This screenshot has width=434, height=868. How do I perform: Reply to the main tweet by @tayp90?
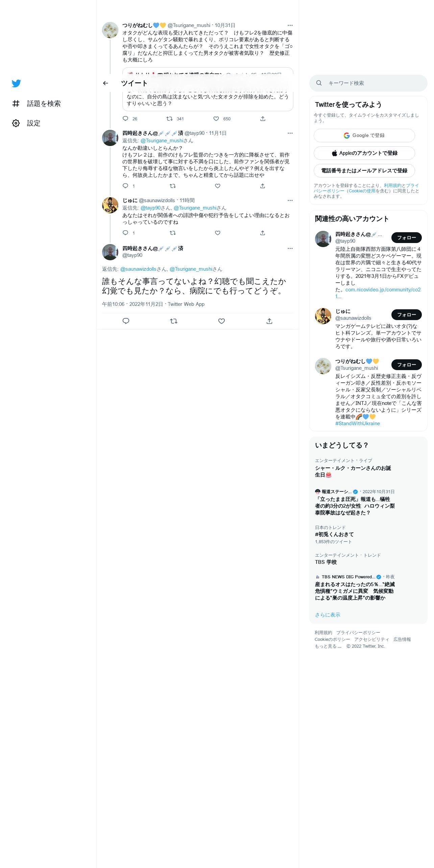[126, 321]
